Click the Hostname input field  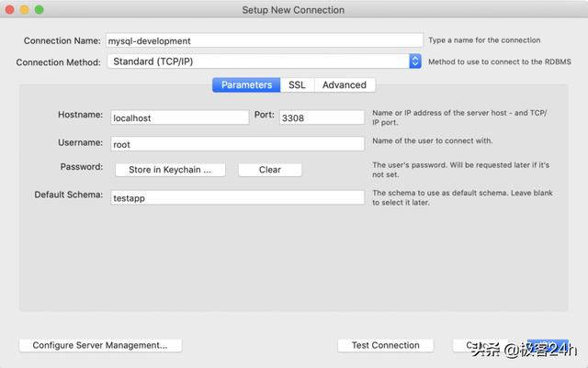[x=178, y=117]
